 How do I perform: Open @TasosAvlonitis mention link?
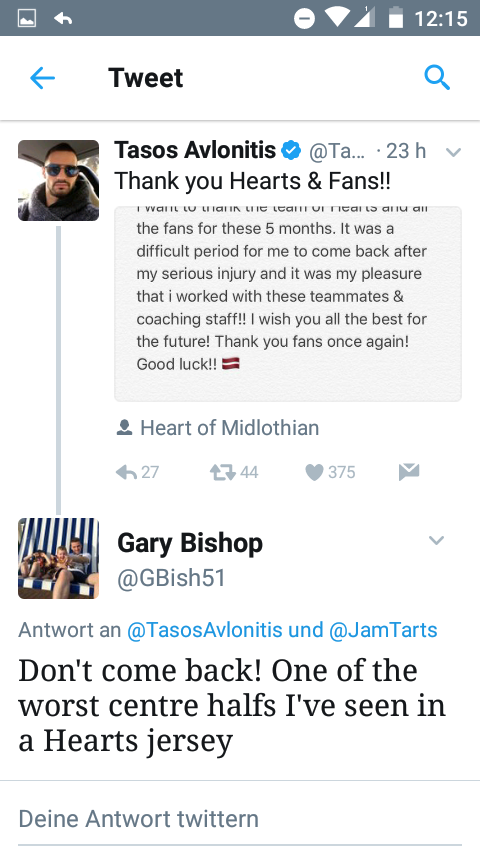tap(205, 630)
